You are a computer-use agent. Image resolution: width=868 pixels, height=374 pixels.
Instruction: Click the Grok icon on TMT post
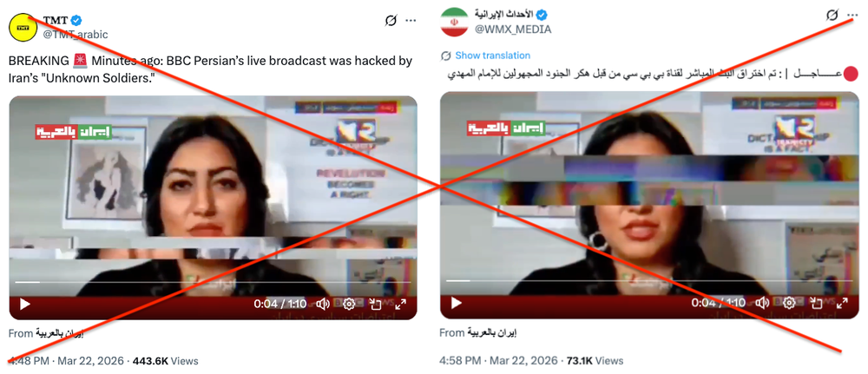(391, 21)
